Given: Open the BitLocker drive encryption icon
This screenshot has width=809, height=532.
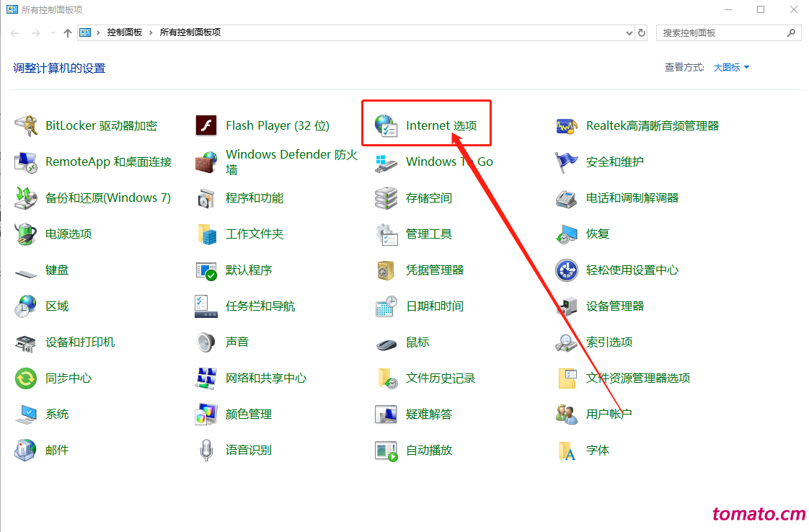Looking at the screenshot, I should pos(26,125).
